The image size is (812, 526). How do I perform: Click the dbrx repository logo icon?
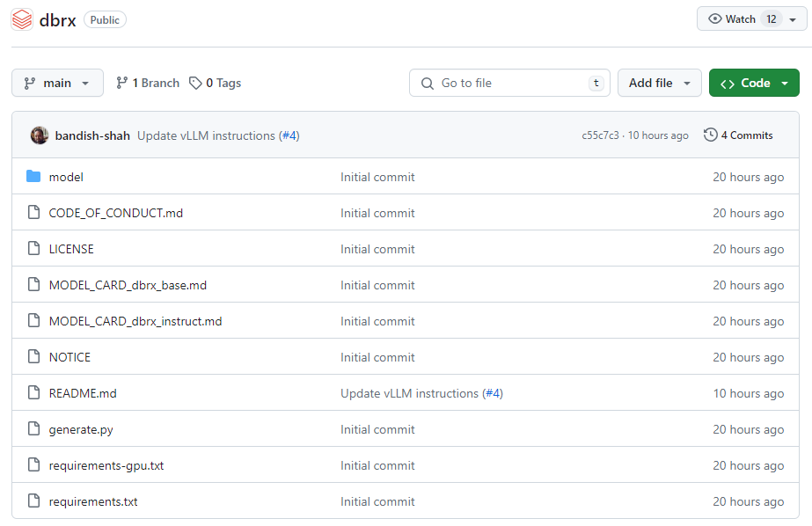pos(21,18)
